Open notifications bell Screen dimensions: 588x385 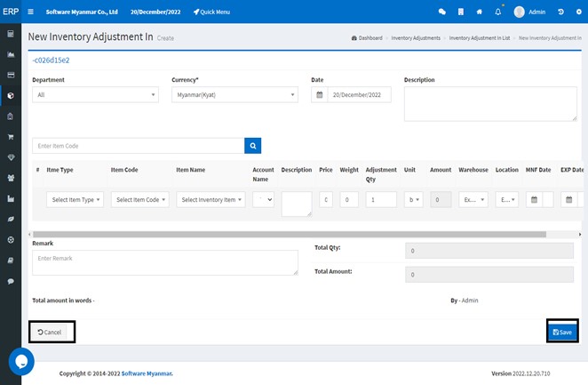(498, 12)
